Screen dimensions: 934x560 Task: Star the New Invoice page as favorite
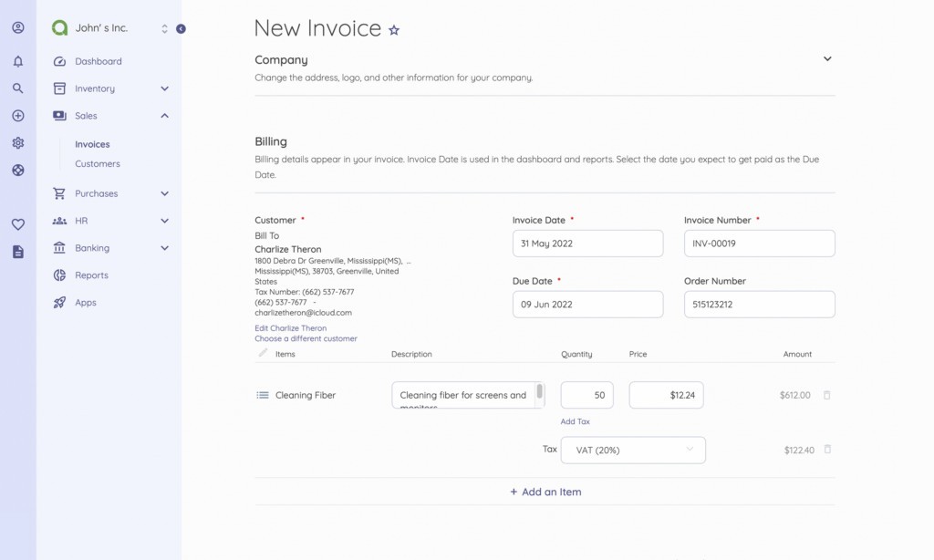[394, 30]
